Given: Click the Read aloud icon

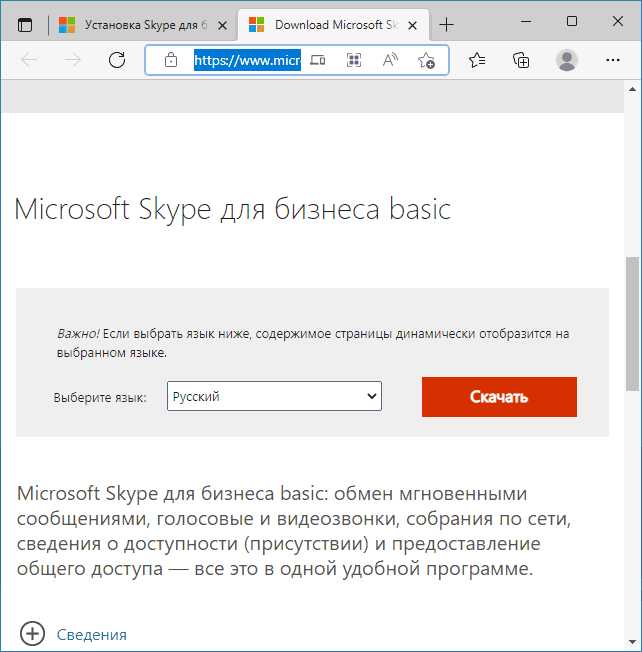Looking at the screenshot, I should click(x=390, y=60).
